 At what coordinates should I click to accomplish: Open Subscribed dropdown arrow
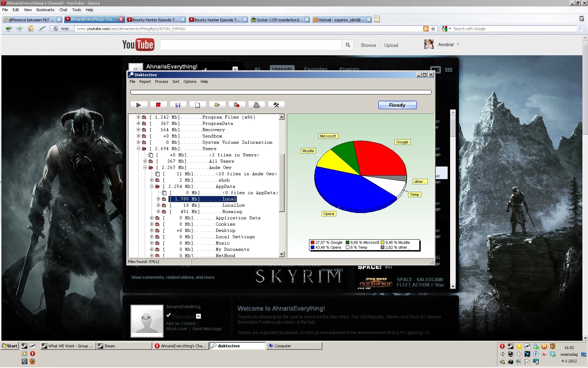(198, 316)
